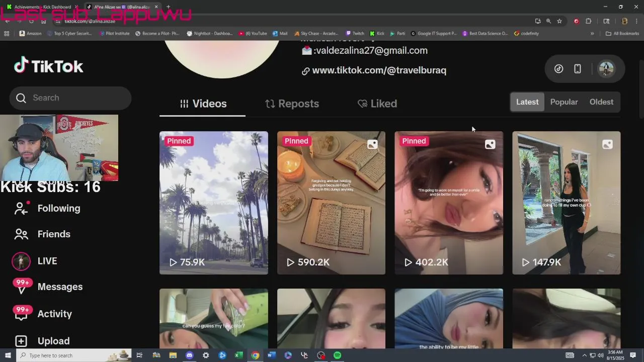Open the codefinity bookmark
Screen dimensions: 644x362
(x=526, y=33)
